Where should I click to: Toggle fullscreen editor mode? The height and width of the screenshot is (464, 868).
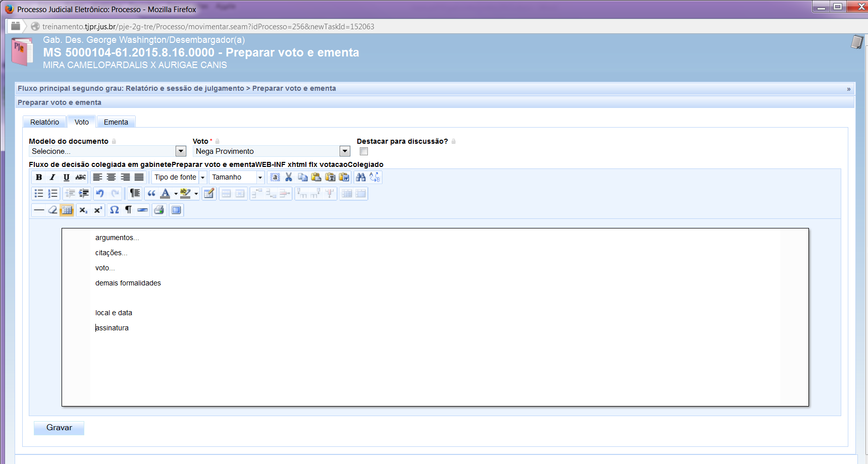point(176,210)
